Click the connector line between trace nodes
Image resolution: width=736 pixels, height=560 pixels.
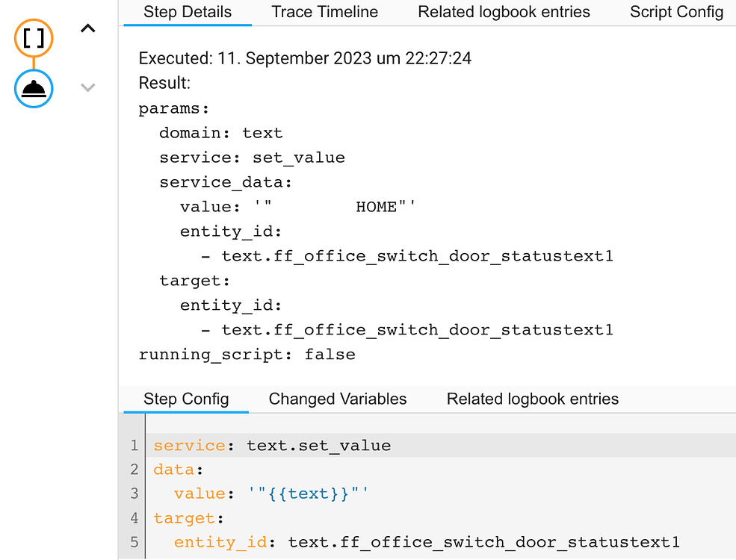click(x=33, y=63)
